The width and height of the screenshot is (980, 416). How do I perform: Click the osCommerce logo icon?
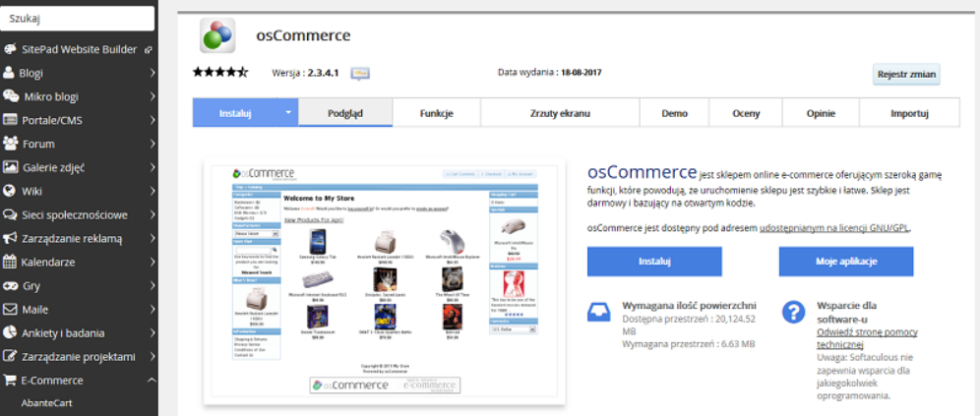tap(217, 35)
